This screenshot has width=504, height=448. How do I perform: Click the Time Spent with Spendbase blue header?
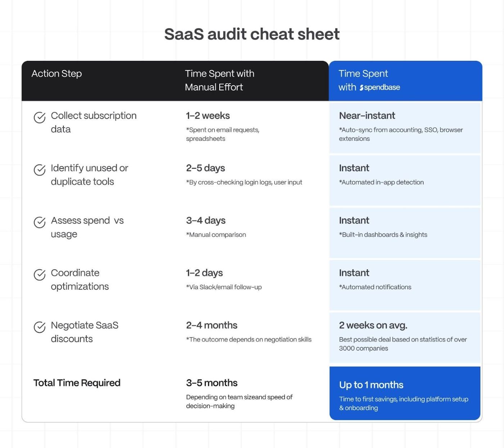click(405, 81)
